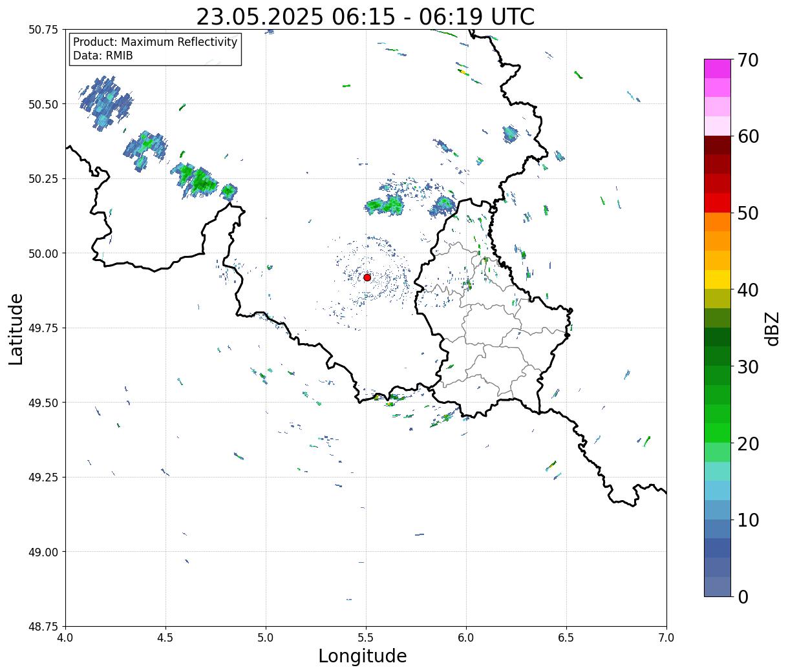The image size is (788, 672).
Task: Click the 50.75 latitude tick label
Action: click(43, 30)
